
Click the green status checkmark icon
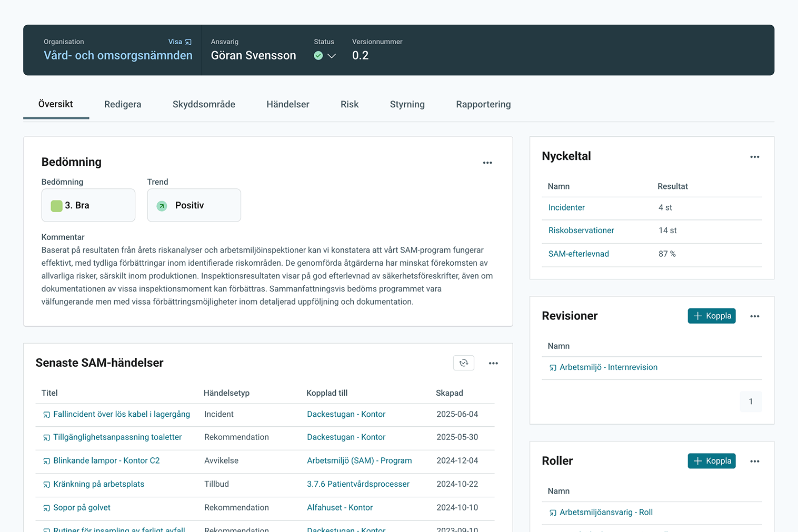(x=318, y=56)
